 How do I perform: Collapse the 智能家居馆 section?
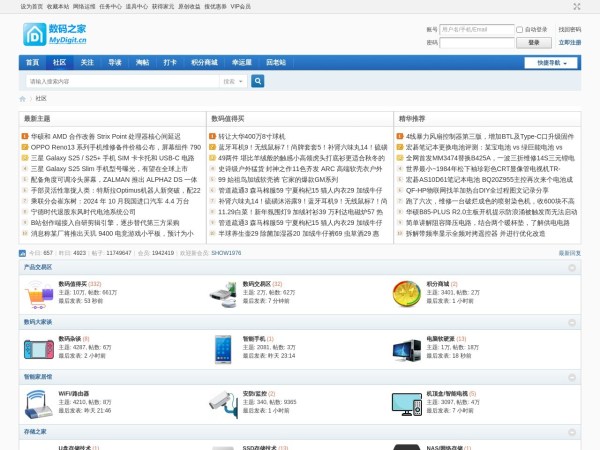574,377
